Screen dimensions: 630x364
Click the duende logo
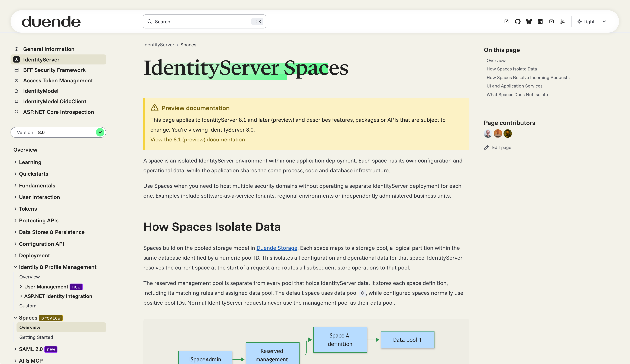(51, 21)
